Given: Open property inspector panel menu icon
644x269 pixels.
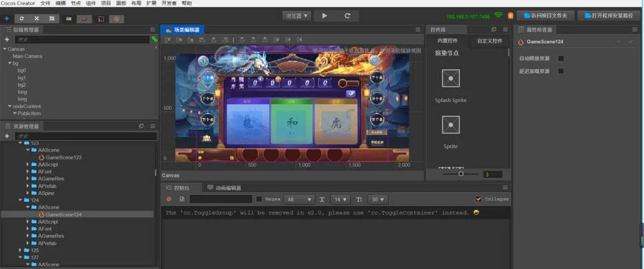Looking at the screenshot, I should click(635, 30).
